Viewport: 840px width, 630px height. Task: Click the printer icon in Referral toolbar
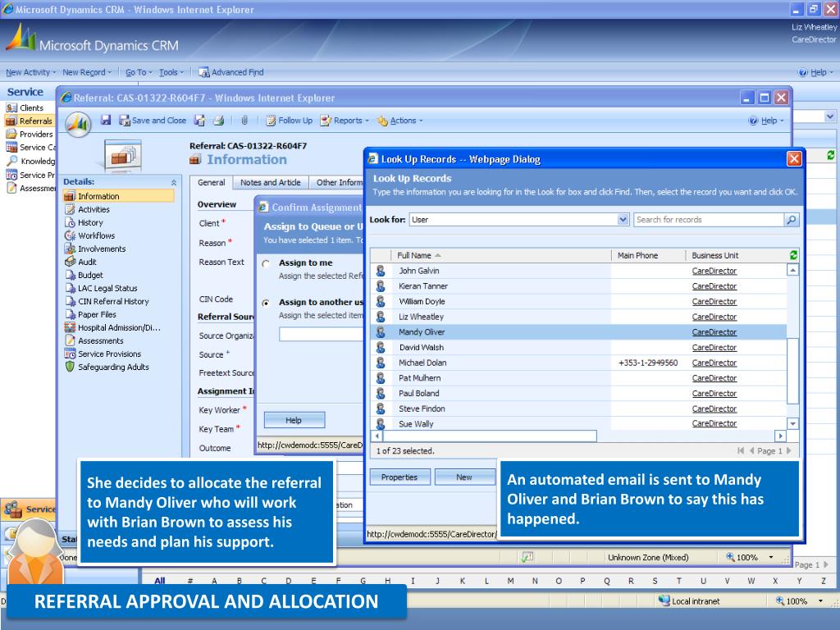[218, 121]
